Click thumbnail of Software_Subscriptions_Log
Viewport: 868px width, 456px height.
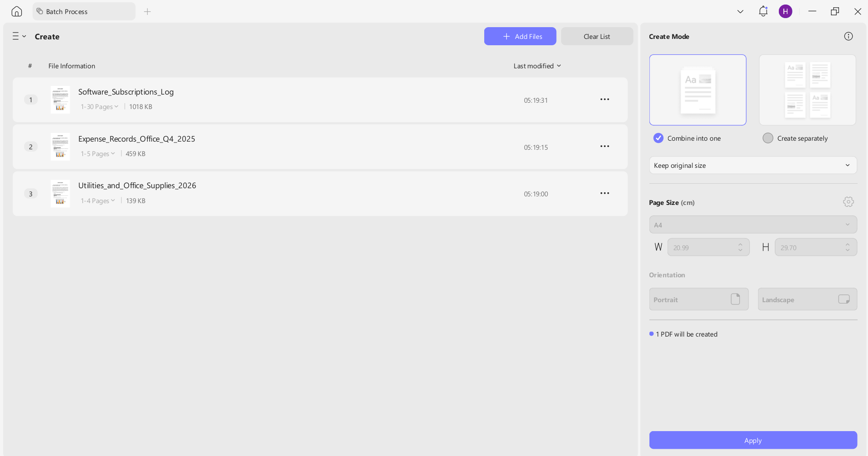click(60, 100)
